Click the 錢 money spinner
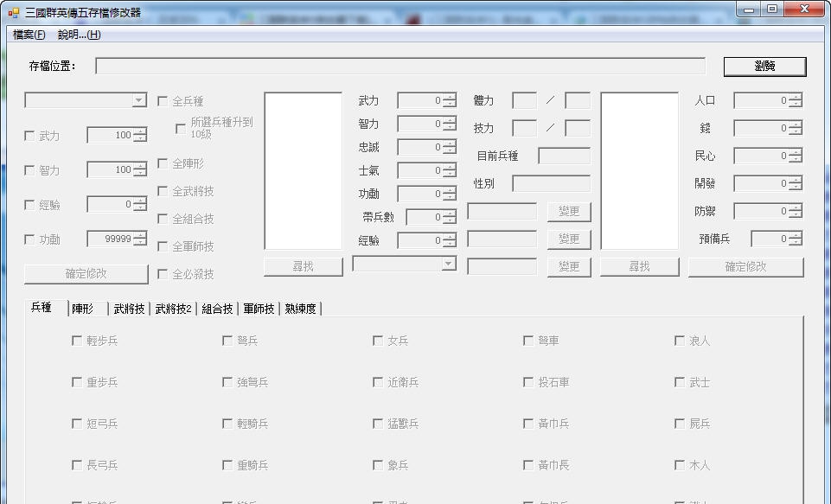 [x=768, y=128]
